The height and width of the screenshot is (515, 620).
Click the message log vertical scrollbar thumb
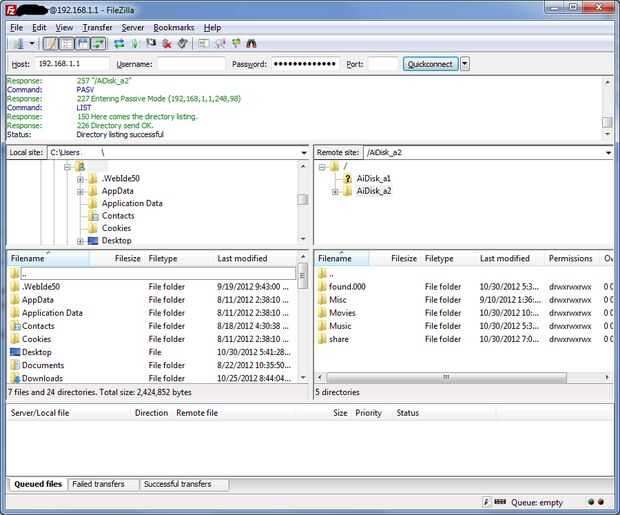pos(607,122)
